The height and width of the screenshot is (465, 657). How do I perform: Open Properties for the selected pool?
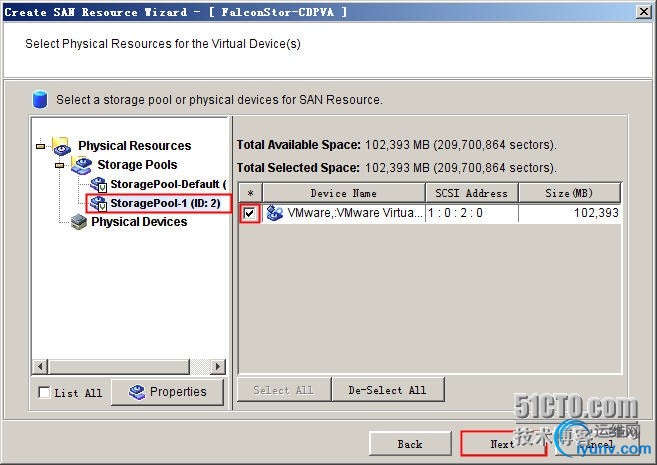167,392
